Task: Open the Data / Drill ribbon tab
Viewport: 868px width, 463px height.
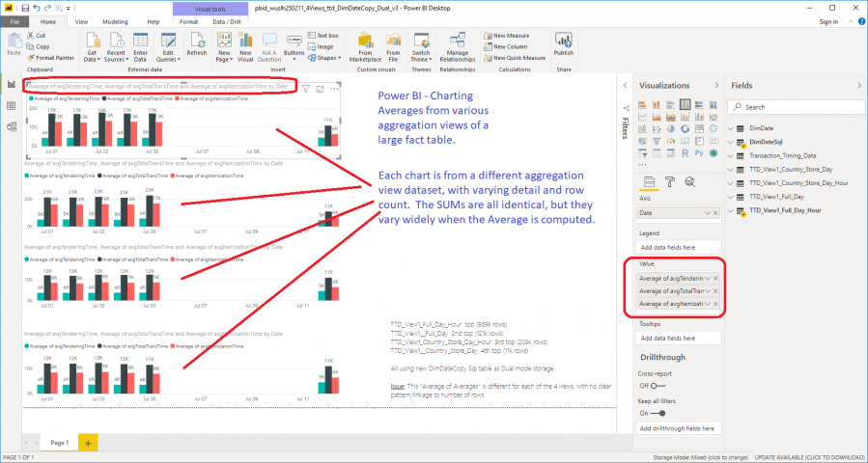Action: click(227, 21)
